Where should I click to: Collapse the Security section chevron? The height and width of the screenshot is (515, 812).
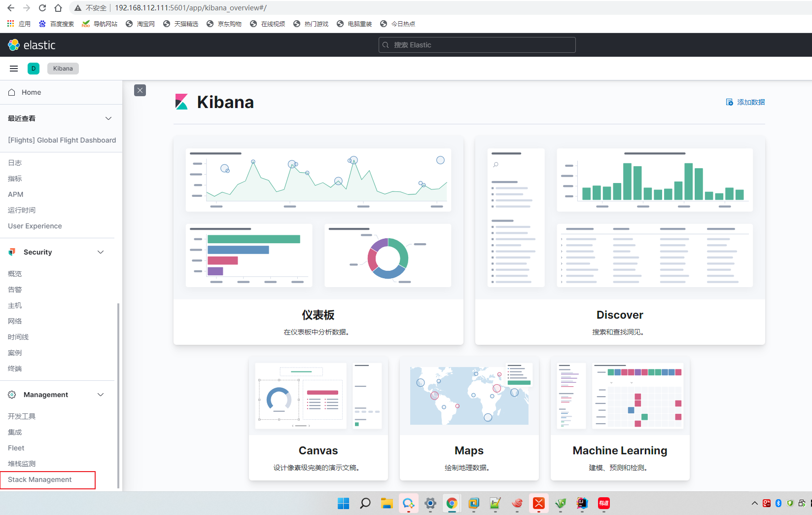101,252
